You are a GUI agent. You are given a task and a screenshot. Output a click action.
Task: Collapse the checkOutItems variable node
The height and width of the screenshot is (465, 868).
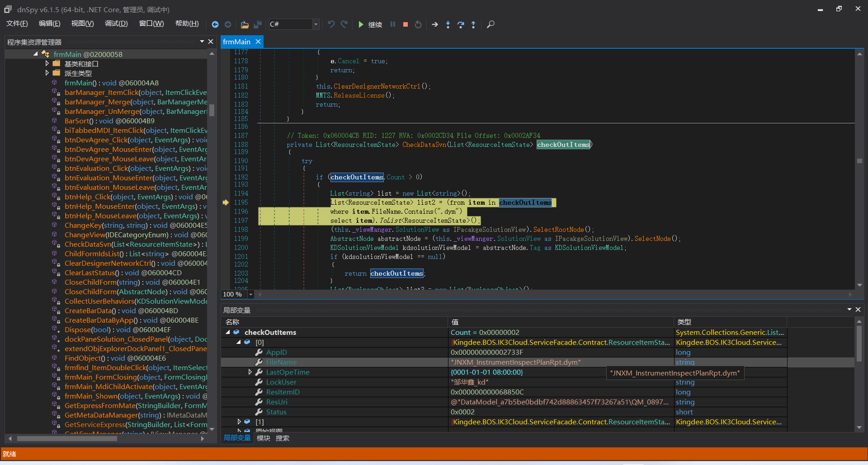coord(228,332)
